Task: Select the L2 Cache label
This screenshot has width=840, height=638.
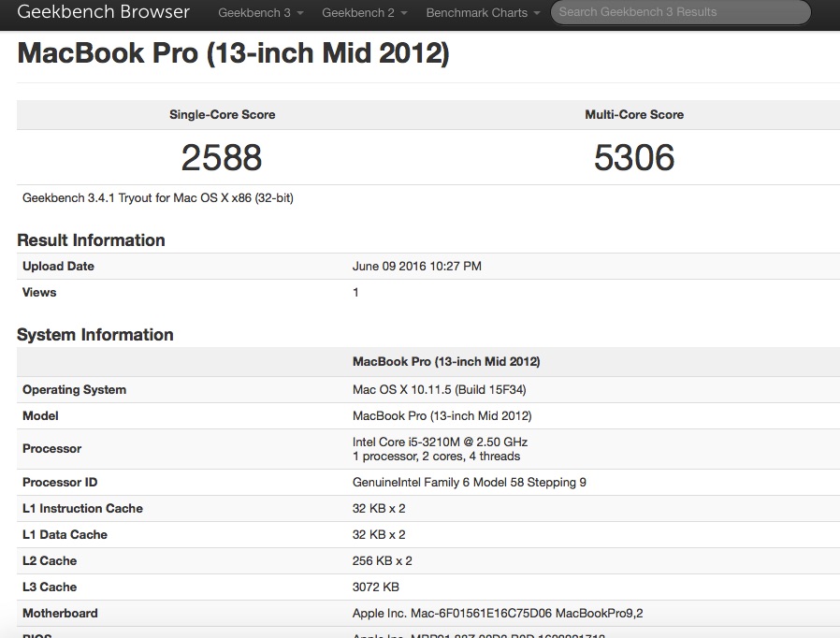Action: 50,561
